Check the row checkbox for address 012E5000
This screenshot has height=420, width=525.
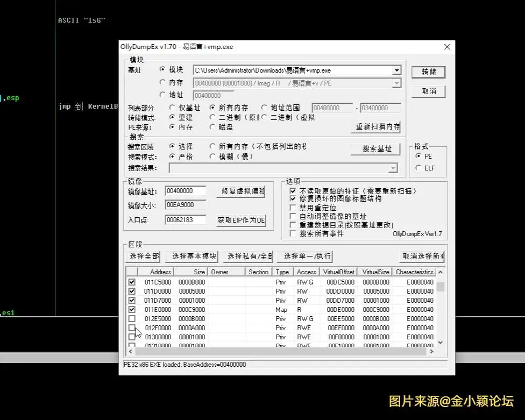click(132, 318)
